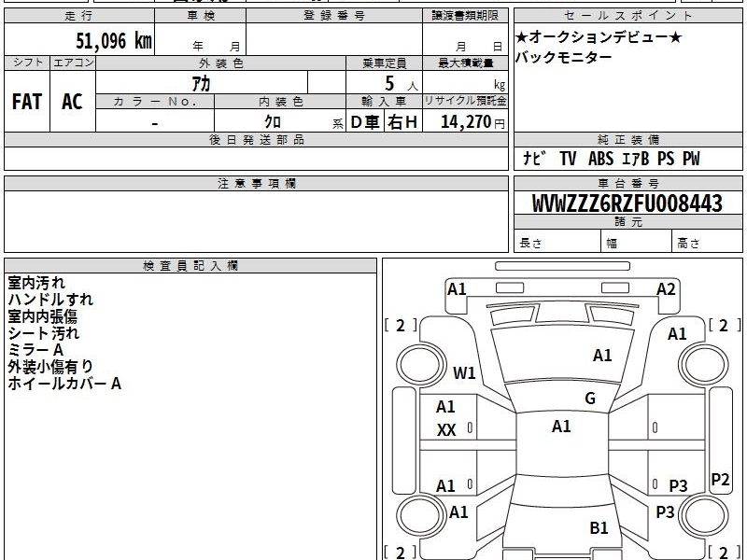Select the PW equipment entry

[691, 158]
